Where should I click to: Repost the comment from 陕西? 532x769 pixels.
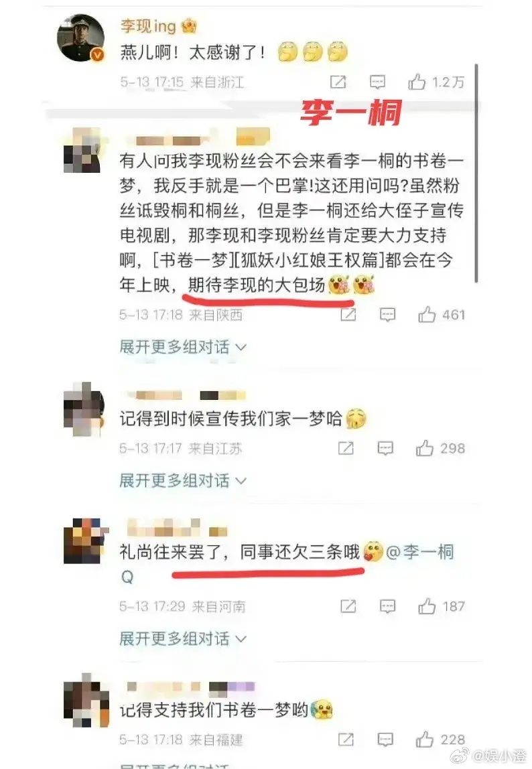(x=348, y=314)
